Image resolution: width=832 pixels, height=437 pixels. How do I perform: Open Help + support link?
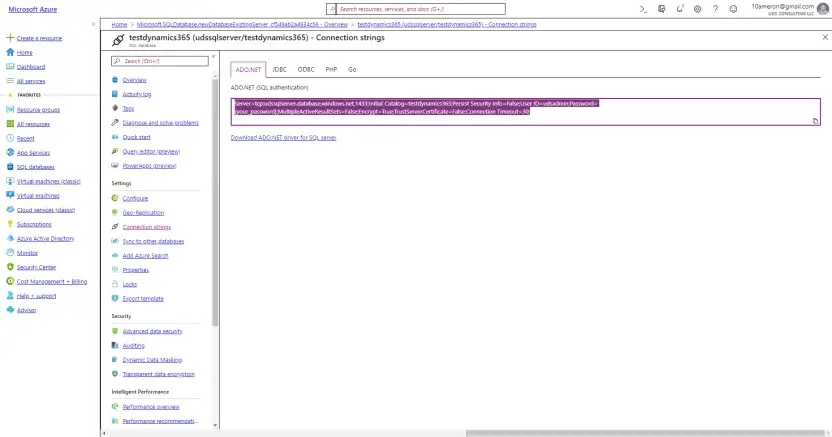[x=36, y=296]
